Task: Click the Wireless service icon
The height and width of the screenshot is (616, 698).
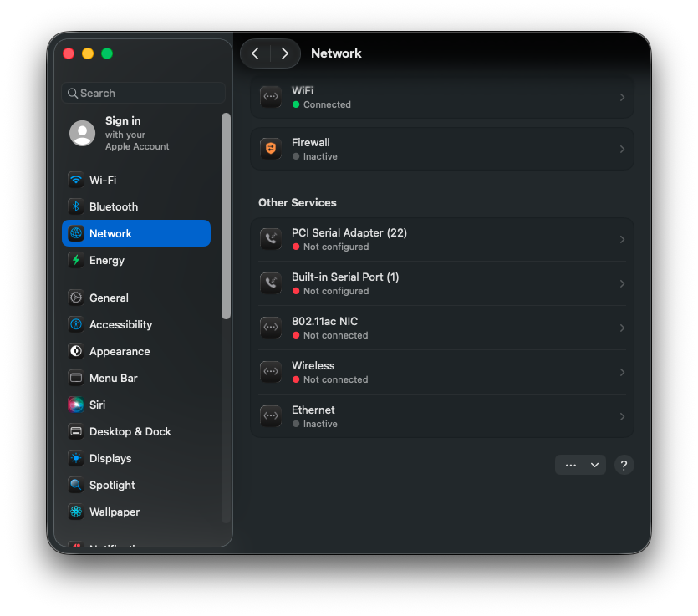Action: pos(271,372)
